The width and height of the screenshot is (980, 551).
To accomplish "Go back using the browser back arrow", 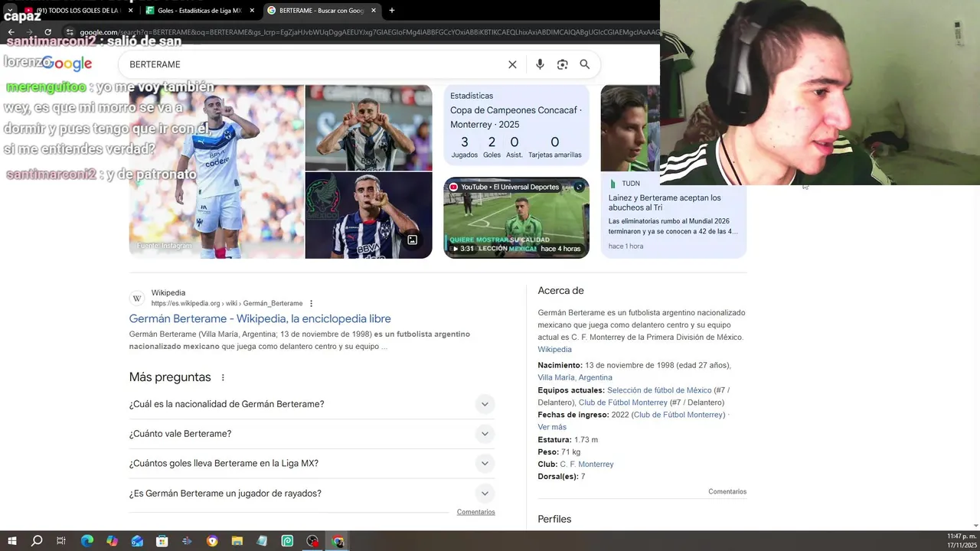I will point(11,32).
